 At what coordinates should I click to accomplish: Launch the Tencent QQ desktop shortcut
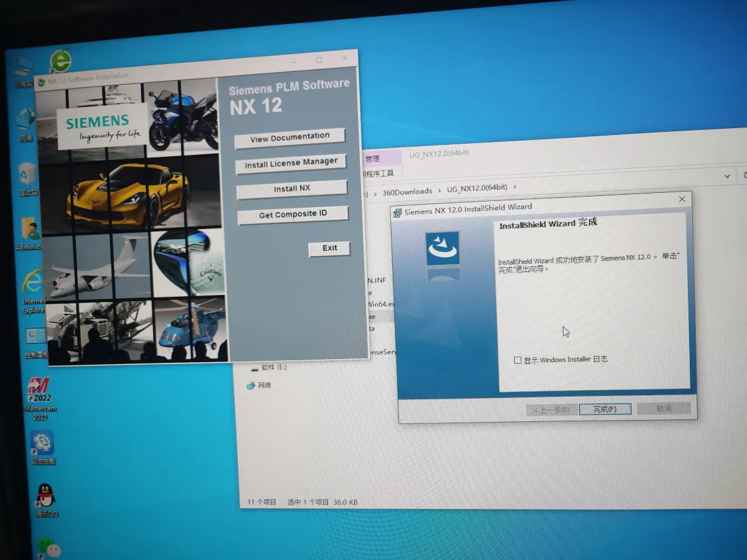tap(46, 500)
